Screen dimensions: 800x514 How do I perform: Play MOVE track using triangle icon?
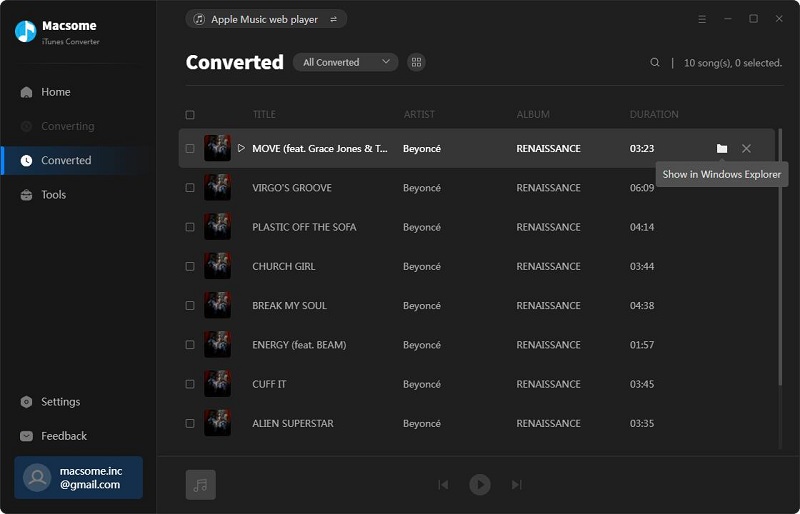click(x=241, y=148)
